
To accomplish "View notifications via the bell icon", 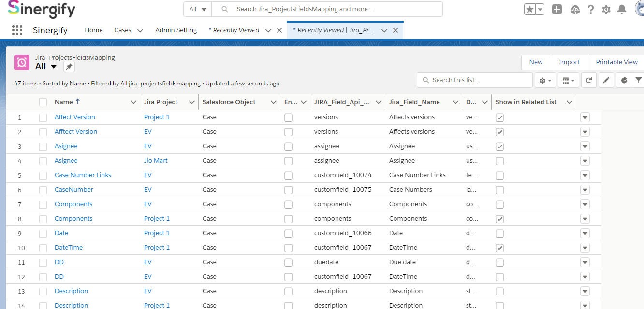I will [x=622, y=9].
